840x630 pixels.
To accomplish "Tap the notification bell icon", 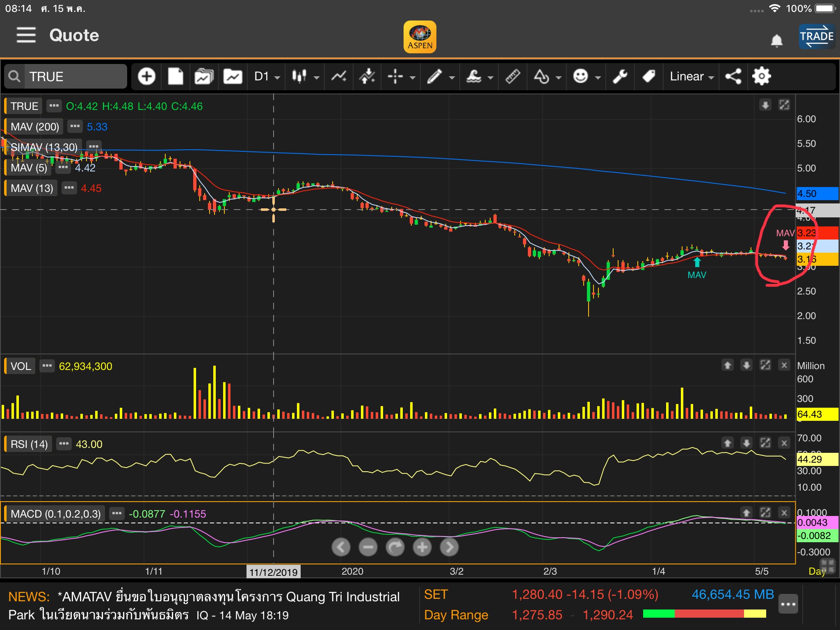I will click(776, 41).
